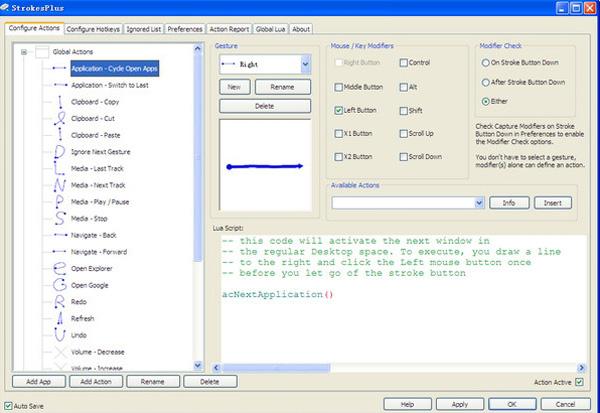Viewport: 600px width, 413px height.
Task: Uncheck the Left Button modifier
Action: (x=338, y=110)
